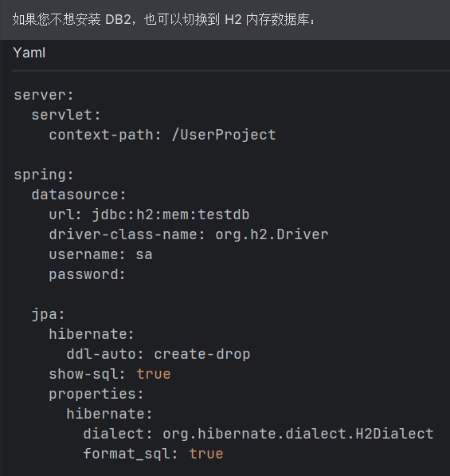Click the hibernate: key under properties
Image resolution: width=450 pixels, height=476 pixels.
[109, 414]
